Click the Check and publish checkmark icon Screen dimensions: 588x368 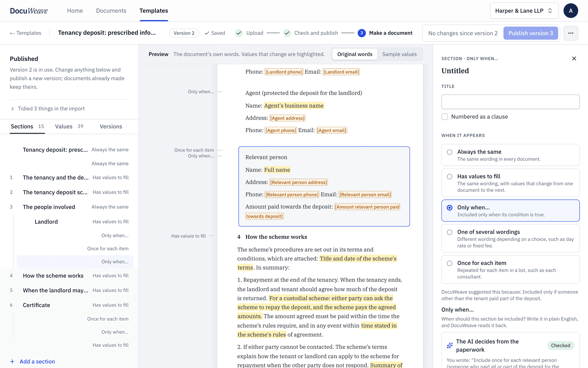pyautogui.click(x=287, y=33)
